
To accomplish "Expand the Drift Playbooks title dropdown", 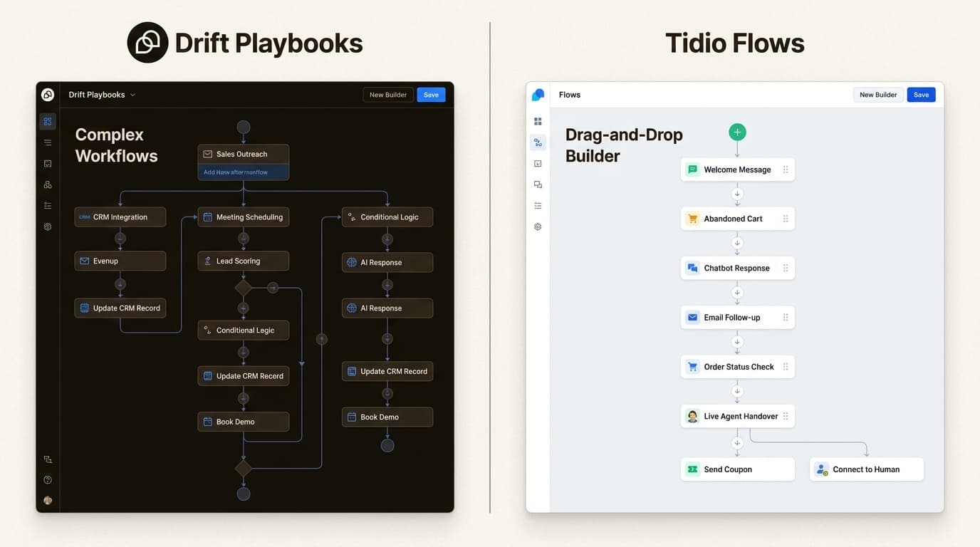I will coord(132,95).
